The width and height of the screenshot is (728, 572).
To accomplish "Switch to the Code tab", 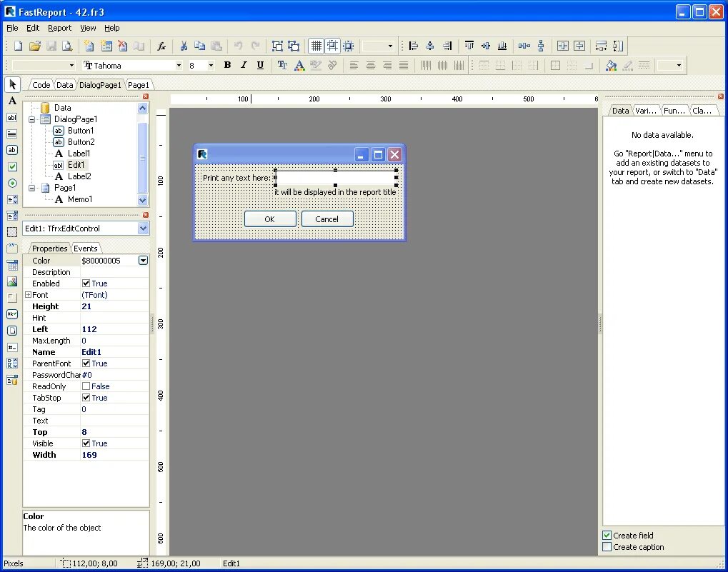I will (41, 84).
